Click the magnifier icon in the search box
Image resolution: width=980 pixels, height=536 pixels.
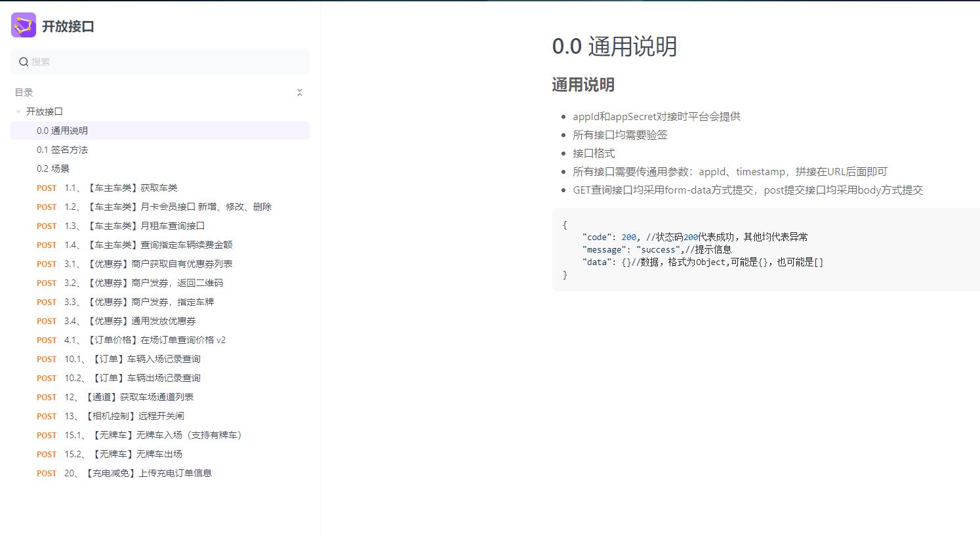24,61
